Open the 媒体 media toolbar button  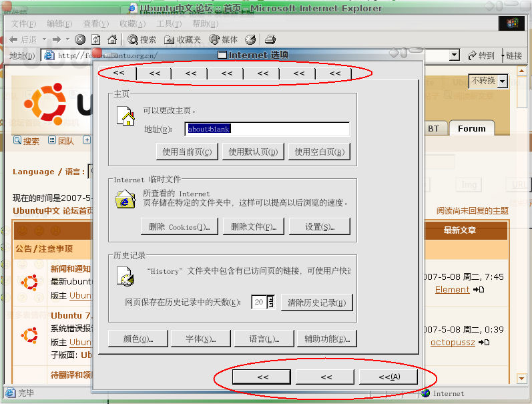click(223, 39)
